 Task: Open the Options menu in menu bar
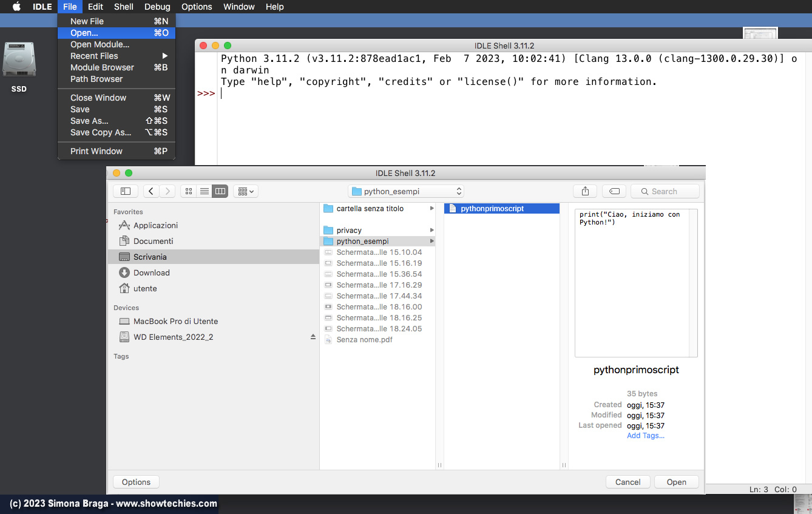197,7
